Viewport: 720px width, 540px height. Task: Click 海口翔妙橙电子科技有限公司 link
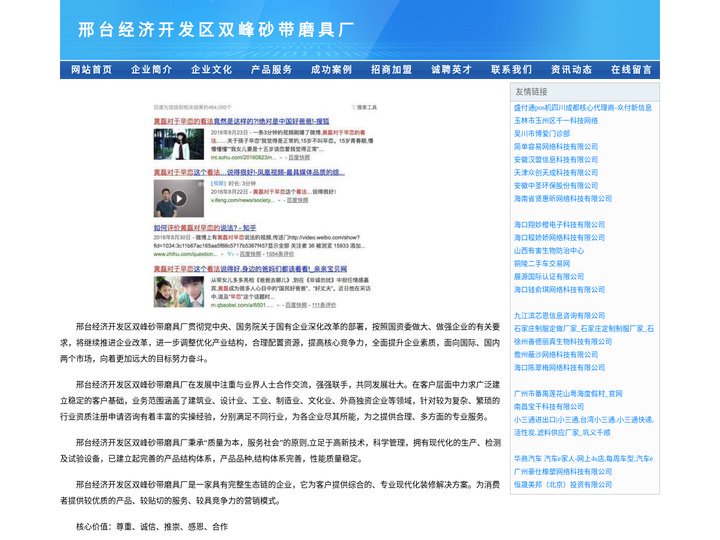click(x=559, y=225)
